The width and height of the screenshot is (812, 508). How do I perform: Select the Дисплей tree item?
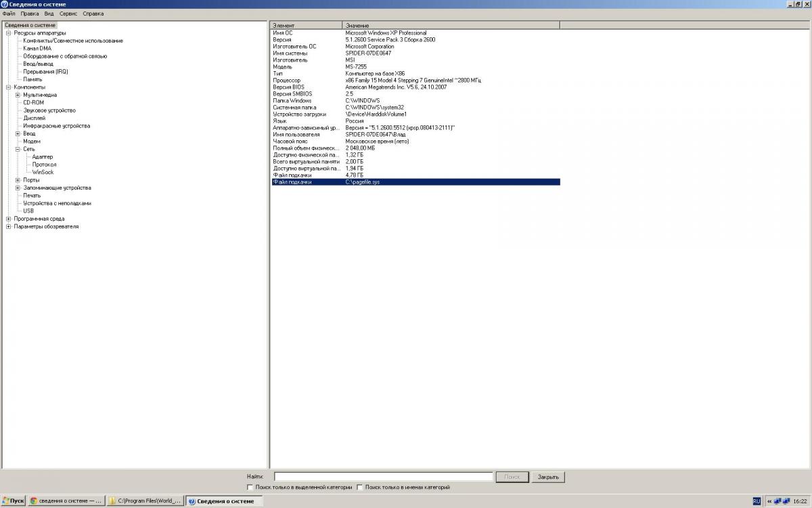point(35,118)
